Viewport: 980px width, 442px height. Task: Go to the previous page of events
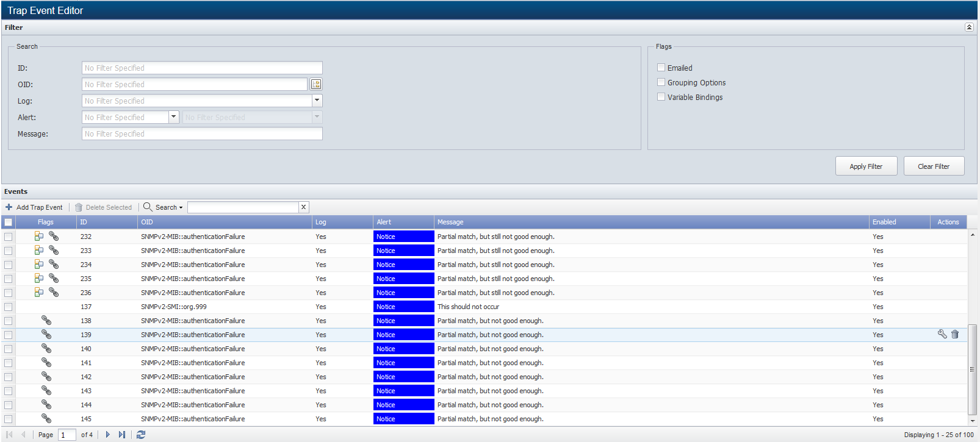pos(23,435)
